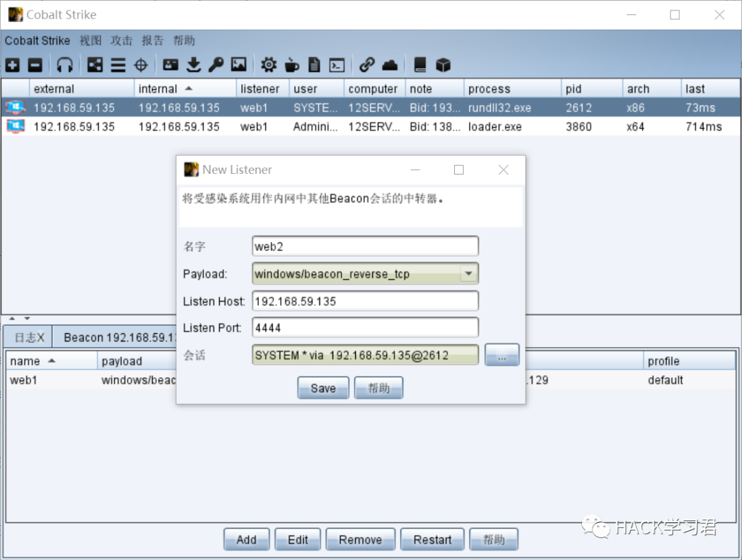Click the Listen Port field 4444
Screen dimensions: 742x560
(x=366, y=328)
